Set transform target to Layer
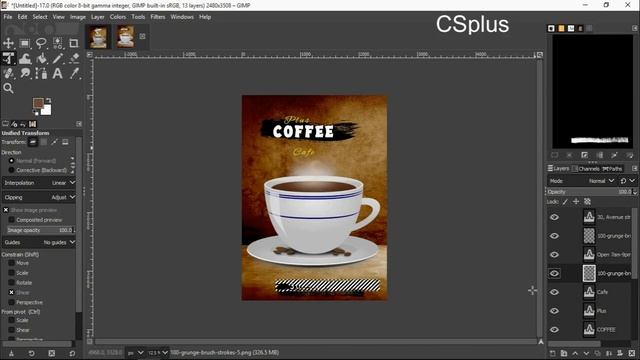 point(33,142)
